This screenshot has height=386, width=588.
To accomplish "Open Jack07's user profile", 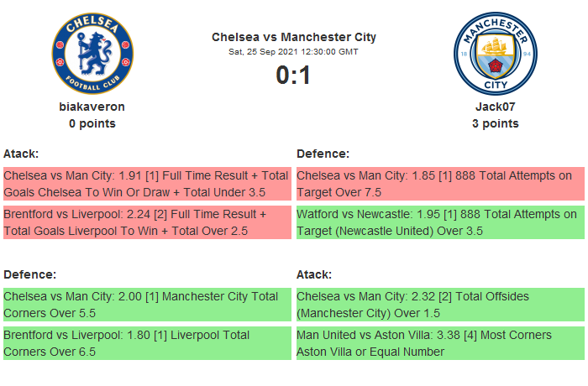I will (495, 107).
